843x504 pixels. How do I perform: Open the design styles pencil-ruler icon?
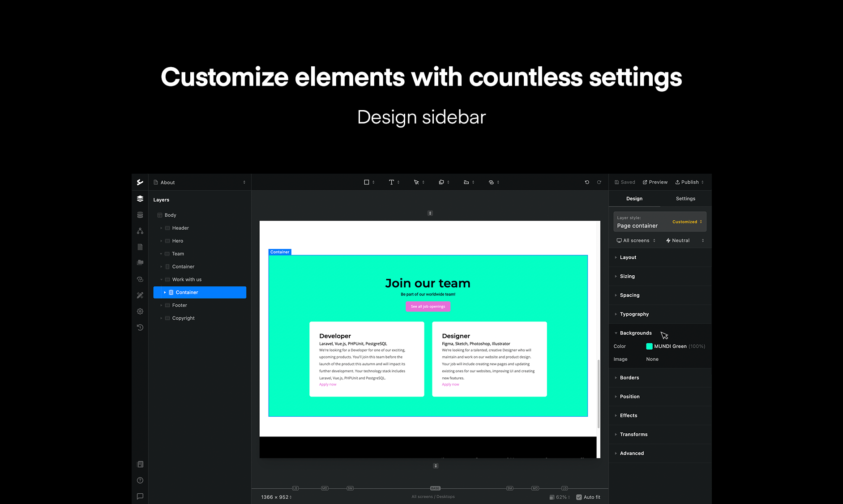click(140, 295)
